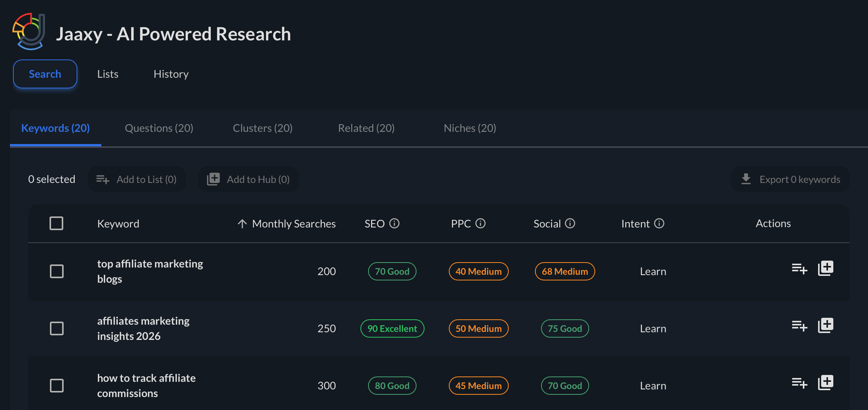Click the 250 monthly searches value
Viewport: 868px width, 410px height.
[327, 328]
